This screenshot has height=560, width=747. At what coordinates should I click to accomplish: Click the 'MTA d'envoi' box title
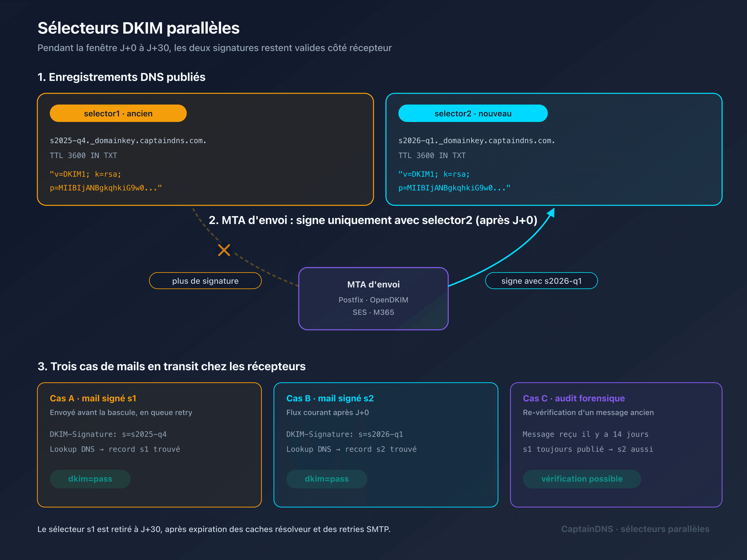[373, 285]
